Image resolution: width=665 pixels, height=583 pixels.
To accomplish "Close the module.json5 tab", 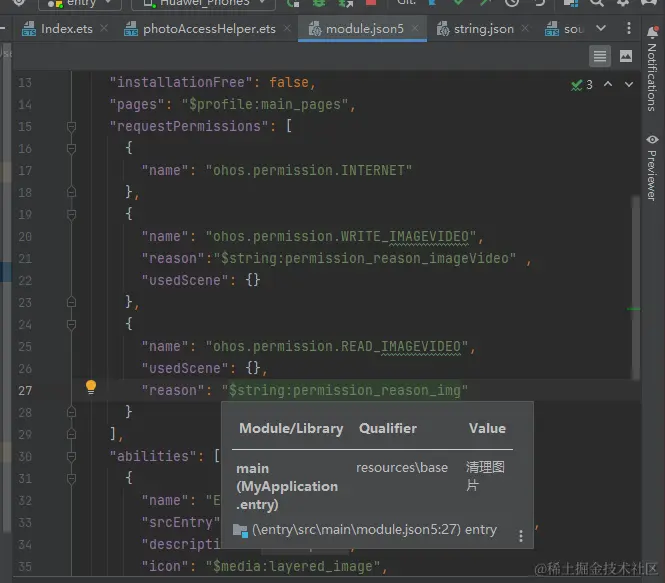I will click(x=415, y=28).
